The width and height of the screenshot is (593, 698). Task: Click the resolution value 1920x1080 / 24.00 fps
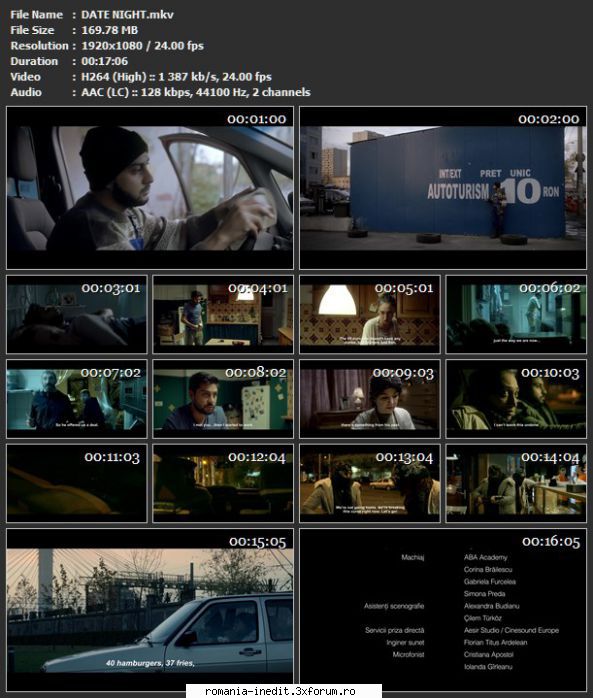[142, 46]
